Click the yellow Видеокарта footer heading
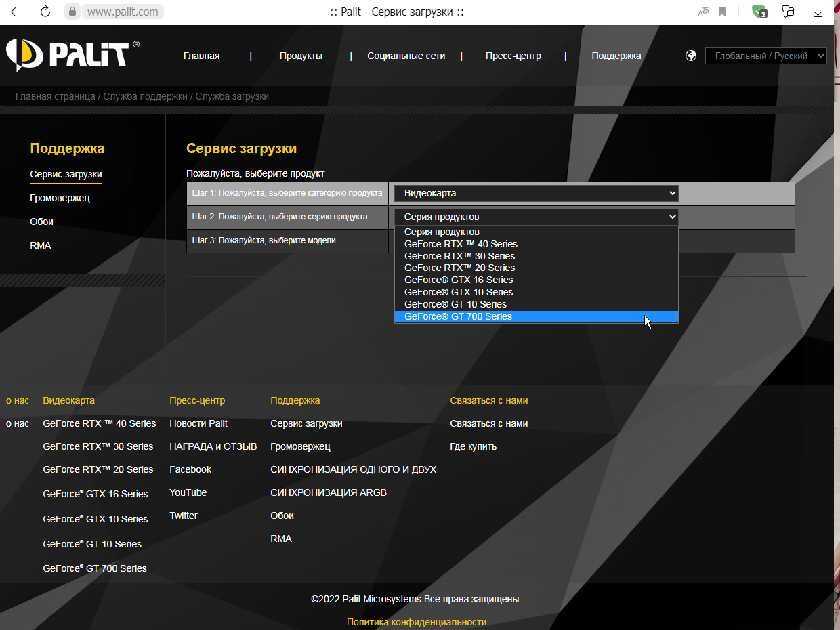The height and width of the screenshot is (630, 840). click(x=68, y=400)
